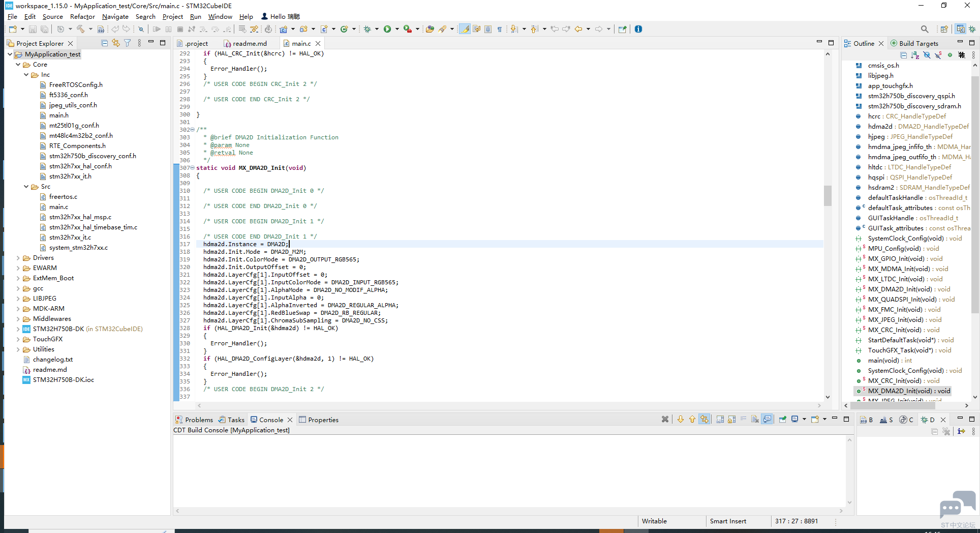Click the green Run button in toolbar
This screenshot has width=980, height=533.
click(x=387, y=29)
